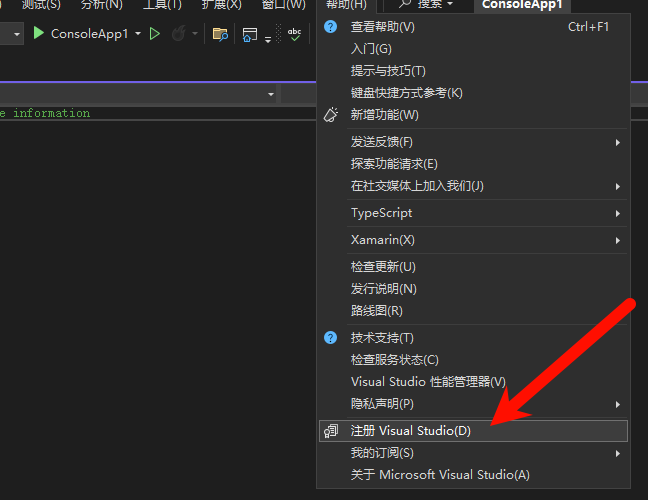Expand submenu arrow next to 发送反馈(F)
Viewport: 648px width, 500px height.
[618, 142]
